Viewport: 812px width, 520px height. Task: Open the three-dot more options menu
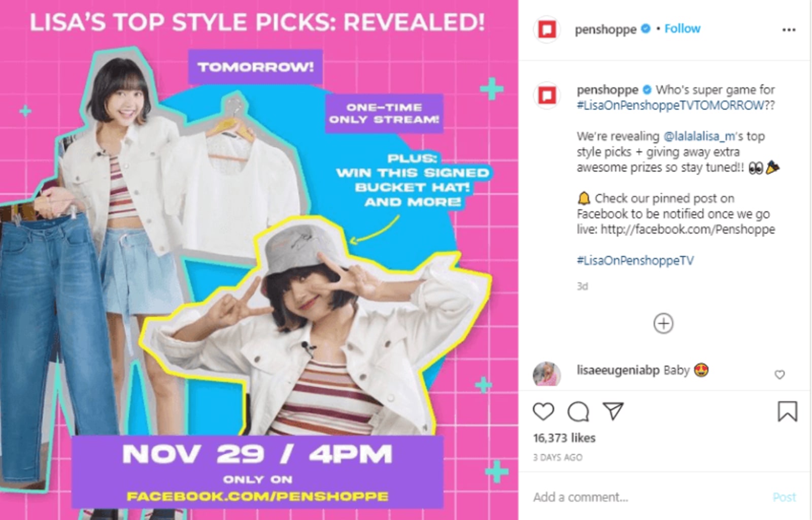(789, 30)
